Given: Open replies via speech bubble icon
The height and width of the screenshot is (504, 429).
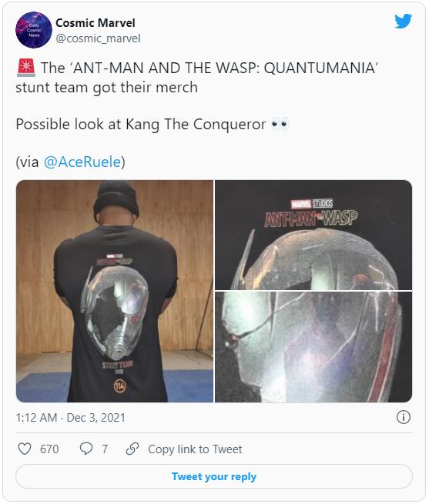Looking at the screenshot, I should point(86,449).
